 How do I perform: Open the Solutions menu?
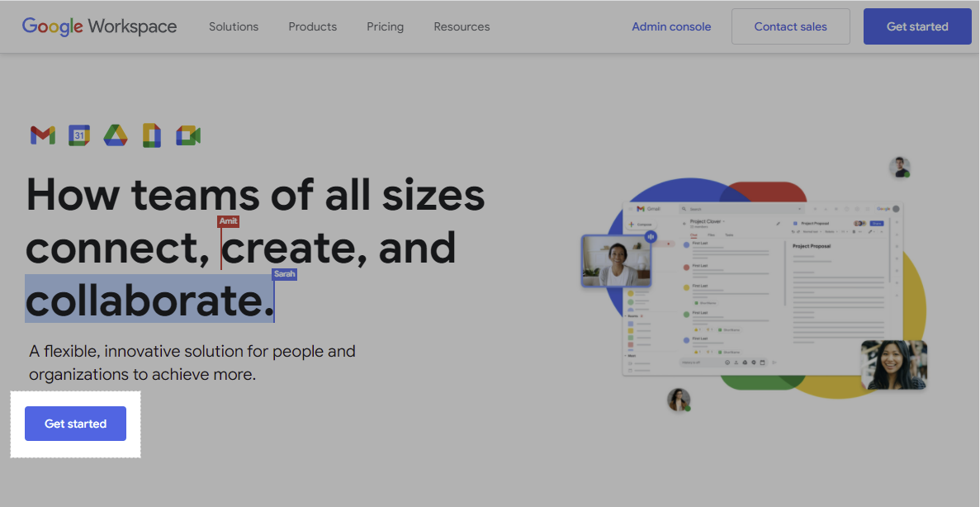pyautogui.click(x=234, y=26)
